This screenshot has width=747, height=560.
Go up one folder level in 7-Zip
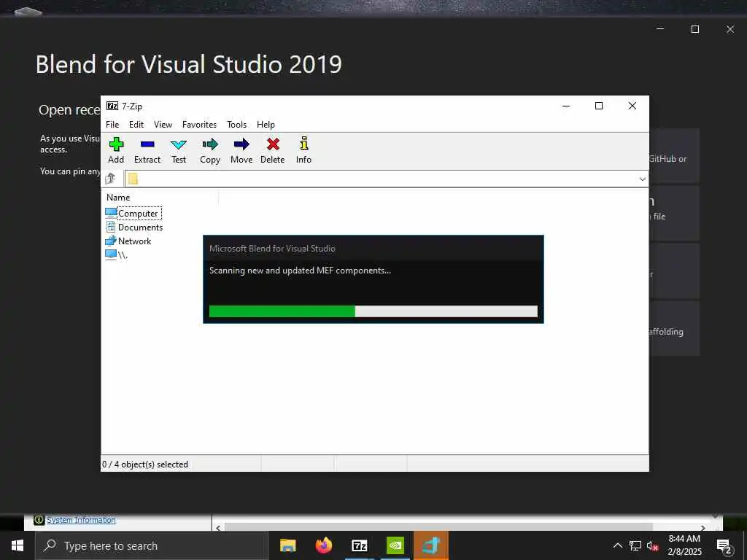click(x=111, y=179)
